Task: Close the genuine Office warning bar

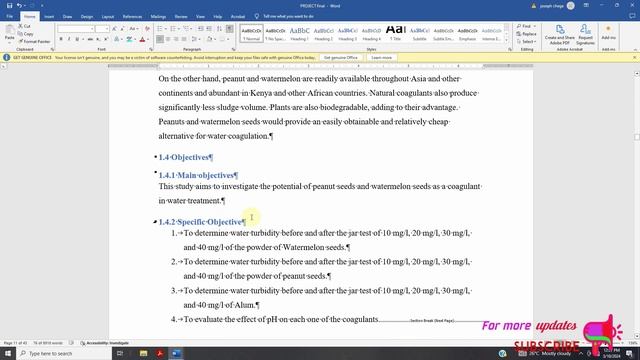Action: click(634, 58)
